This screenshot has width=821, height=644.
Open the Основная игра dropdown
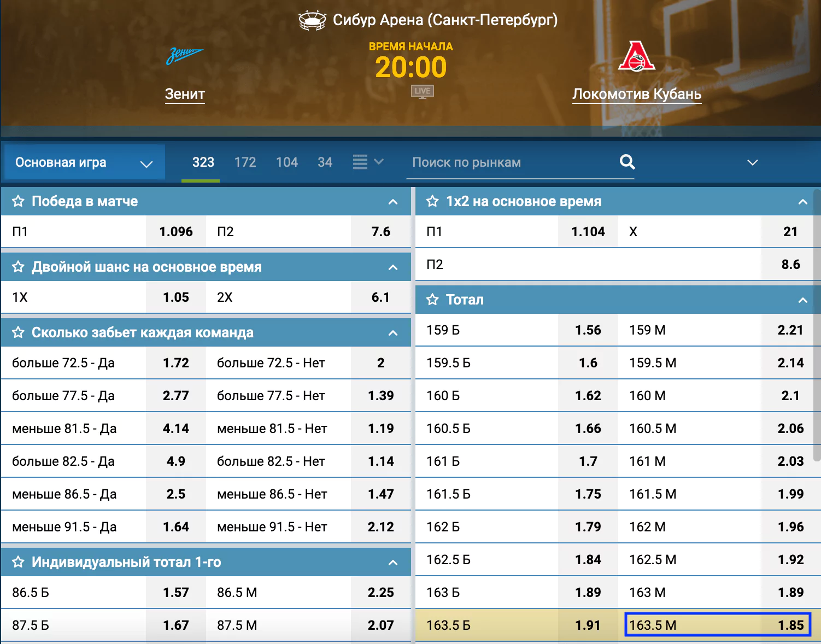coord(84,162)
